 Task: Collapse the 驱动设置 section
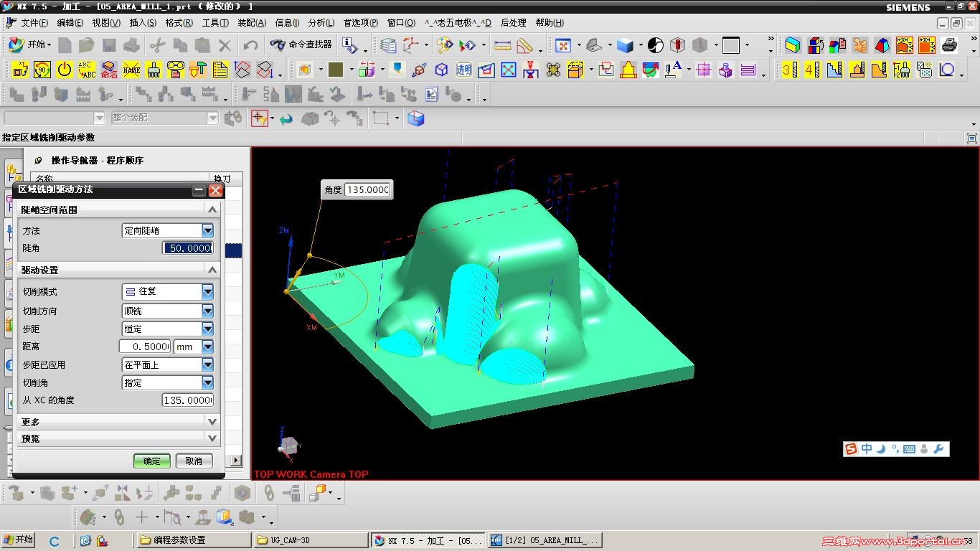(x=212, y=270)
